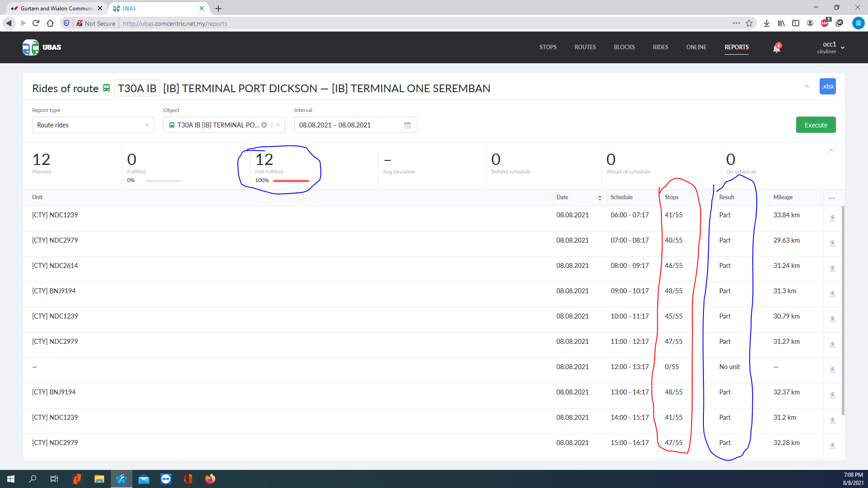Click the rides table vertical scrollbar

(x=843, y=310)
